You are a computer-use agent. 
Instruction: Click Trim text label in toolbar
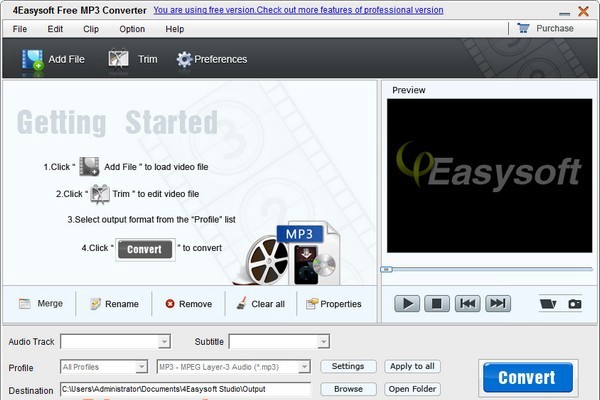pyautogui.click(x=147, y=59)
